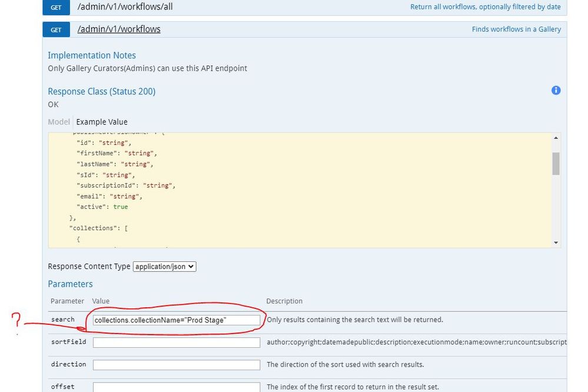Collapse the /admin/v1/workflows endpoint link
Image resolution: width=588 pixels, height=392 pixels.
[119, 29]
